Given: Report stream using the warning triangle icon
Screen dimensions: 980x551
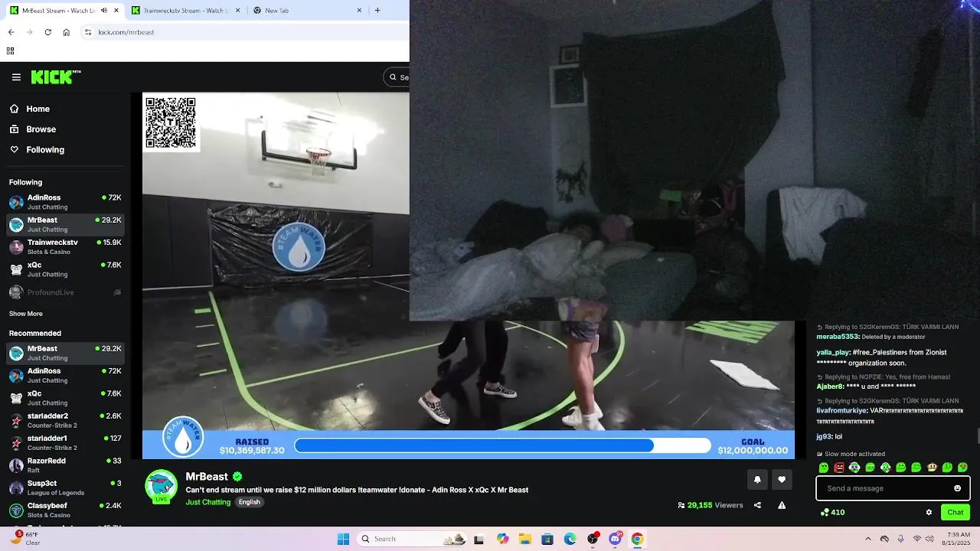Looking at the screenshot, I should pos(782,505).
